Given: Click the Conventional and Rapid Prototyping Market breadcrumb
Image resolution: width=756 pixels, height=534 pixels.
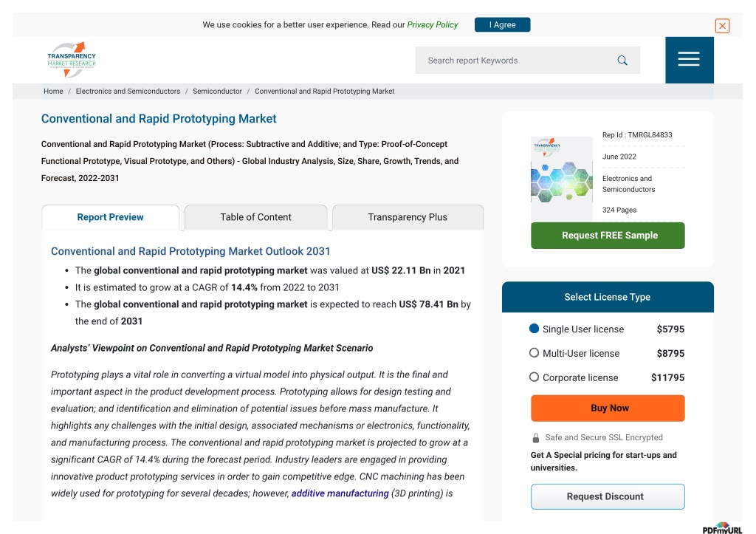Looking at the screenshot, I should click(x=325, y=91).
